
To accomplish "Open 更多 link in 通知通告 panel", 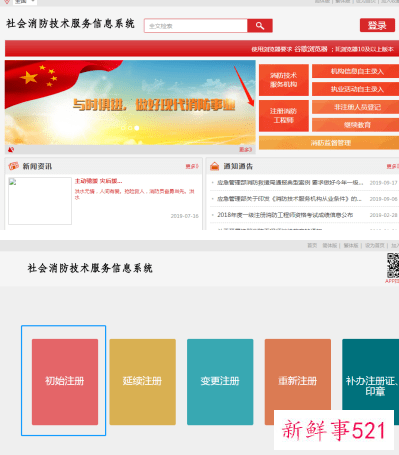I will (392, 166).
